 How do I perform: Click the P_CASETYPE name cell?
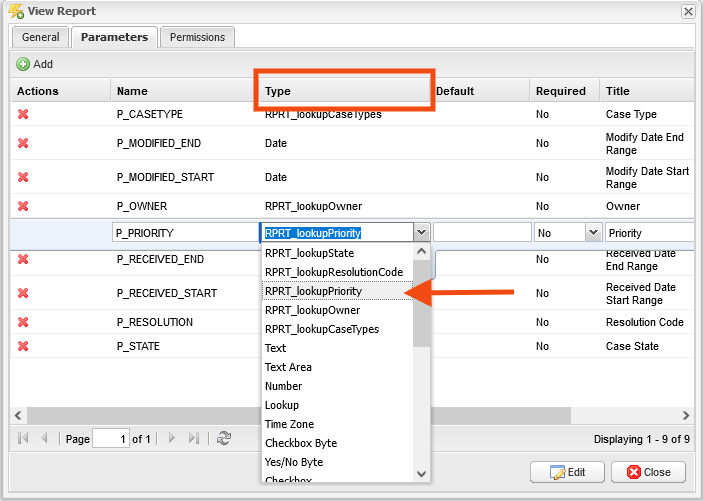pos(150,114)
